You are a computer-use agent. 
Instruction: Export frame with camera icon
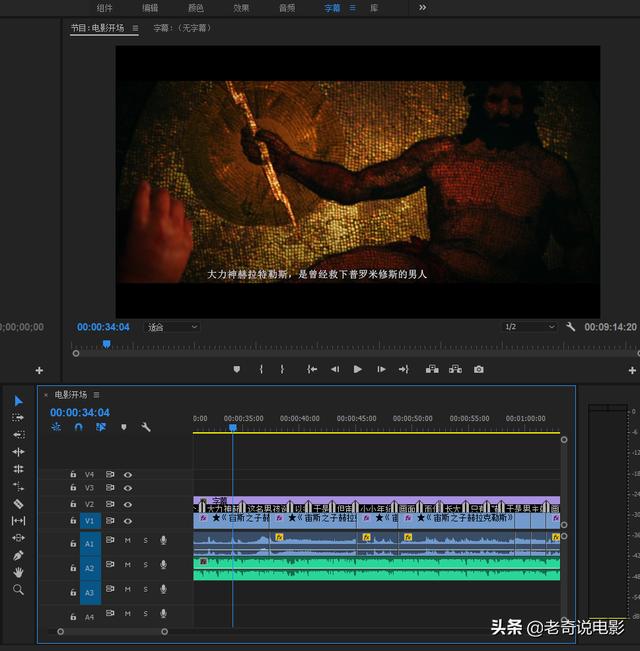(x=479, y=369)
